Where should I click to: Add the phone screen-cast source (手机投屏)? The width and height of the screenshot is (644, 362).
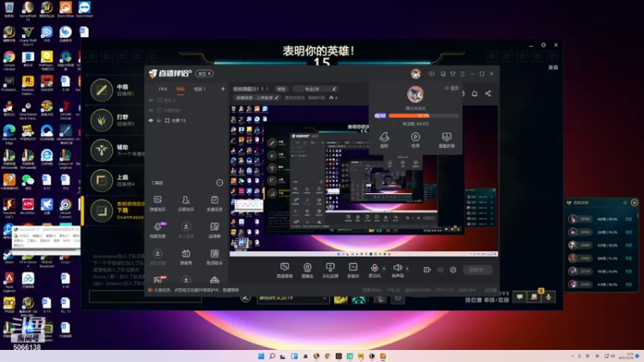tap(330, 270)
